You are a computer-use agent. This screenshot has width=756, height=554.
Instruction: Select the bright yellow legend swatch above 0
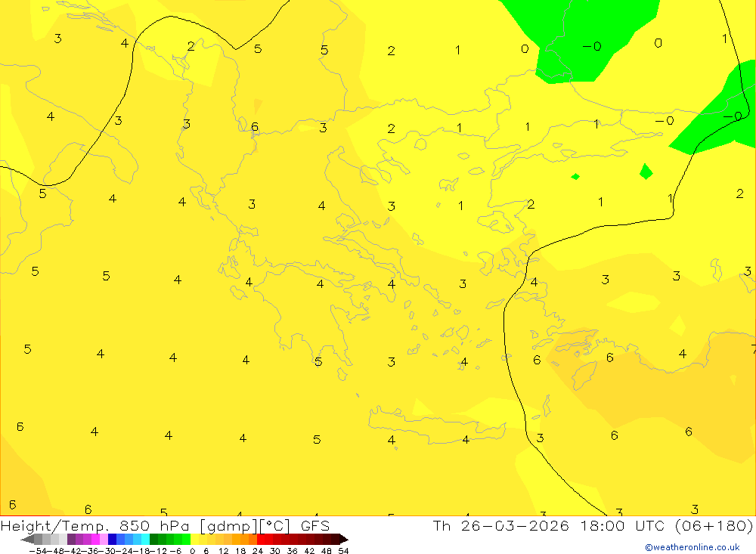coord(194,539)
